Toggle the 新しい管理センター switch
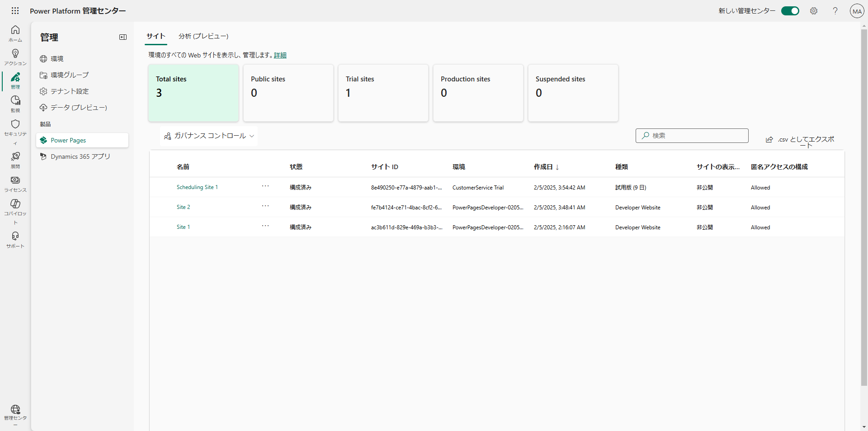Screen dimensions: 868x431 [x=790, y=11]
